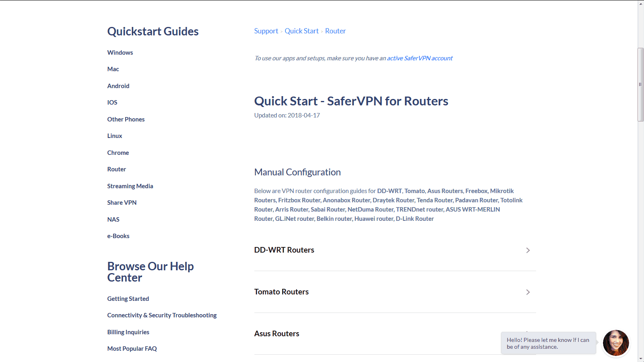644x362 pixels.
Task: Click the DD-WRT Routers section title
Action: tap(284, 250)
